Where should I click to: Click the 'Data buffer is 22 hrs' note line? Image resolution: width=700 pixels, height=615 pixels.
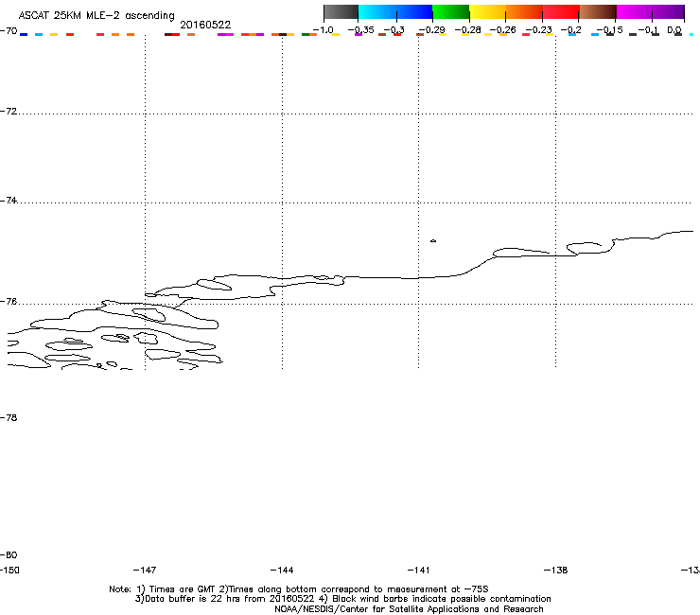coord(342,599)
